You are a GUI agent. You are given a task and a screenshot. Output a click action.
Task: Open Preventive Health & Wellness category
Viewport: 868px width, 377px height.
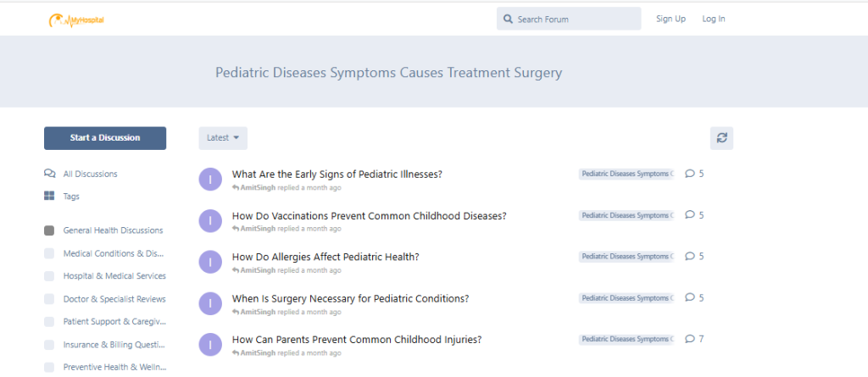[x=114, y=367]
